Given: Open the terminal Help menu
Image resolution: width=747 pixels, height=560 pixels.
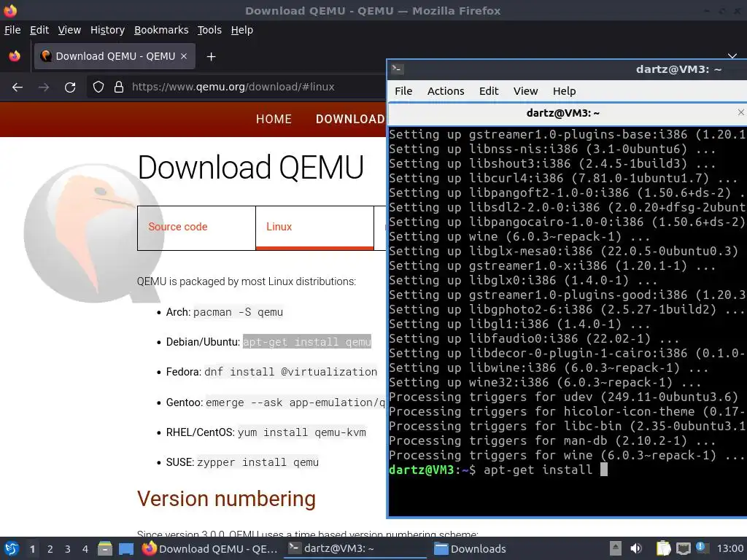Looking at the screenshot, I should pos(564,91).
